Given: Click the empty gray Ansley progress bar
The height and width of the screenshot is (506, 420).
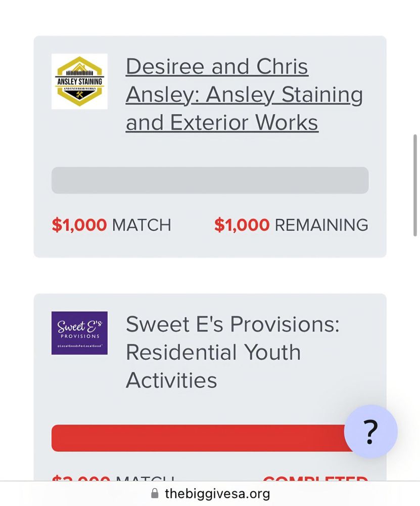Looking at the screenshot, I should pos(210,180).
